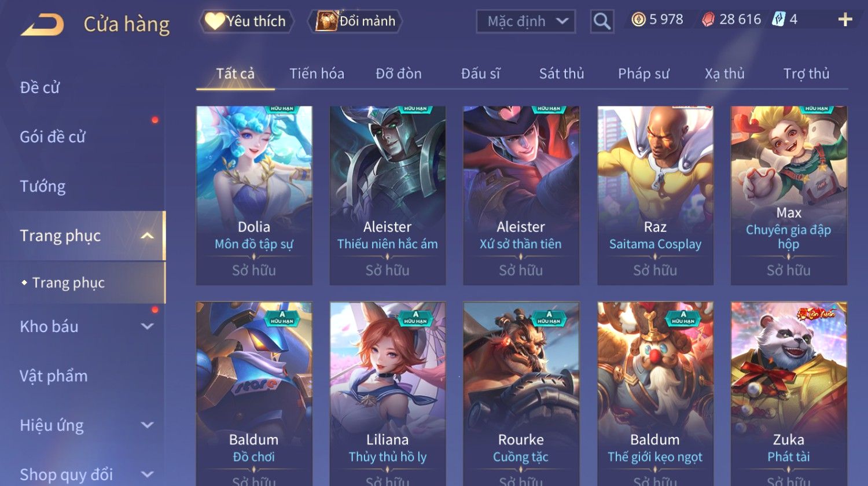Go to Tướng in the sidebar
868x486 pixels.
[x=42, y=186]
